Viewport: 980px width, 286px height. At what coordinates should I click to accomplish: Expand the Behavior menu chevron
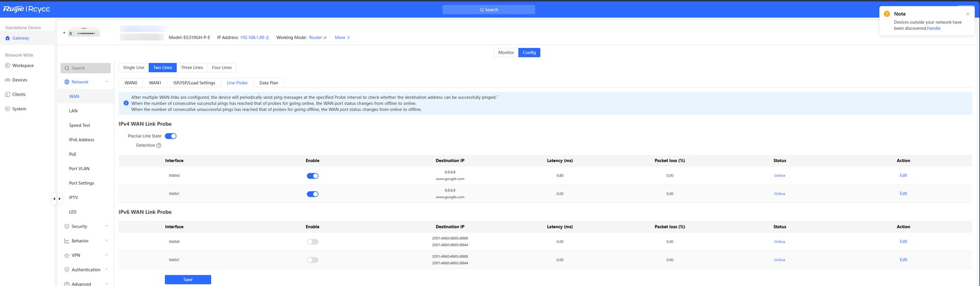[106, 241]
